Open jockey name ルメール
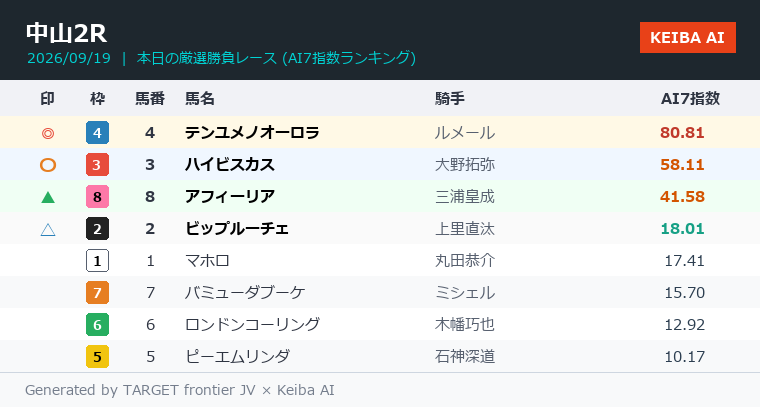 click(x=465, y=133)
